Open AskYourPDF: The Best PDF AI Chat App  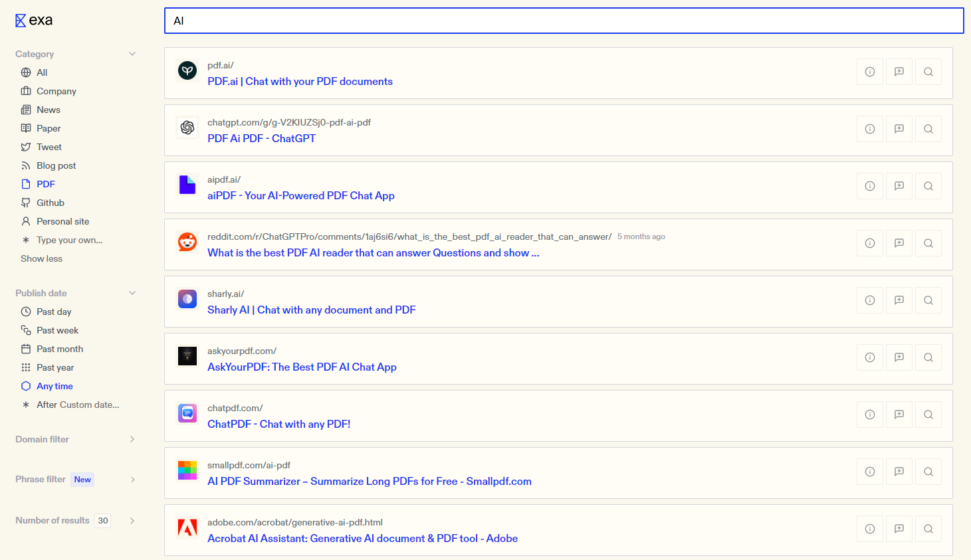(x=302, y=367)
